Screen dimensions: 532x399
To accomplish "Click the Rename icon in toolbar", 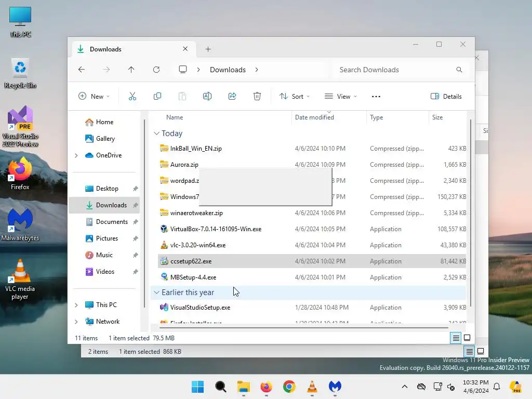I will [207, 96].
